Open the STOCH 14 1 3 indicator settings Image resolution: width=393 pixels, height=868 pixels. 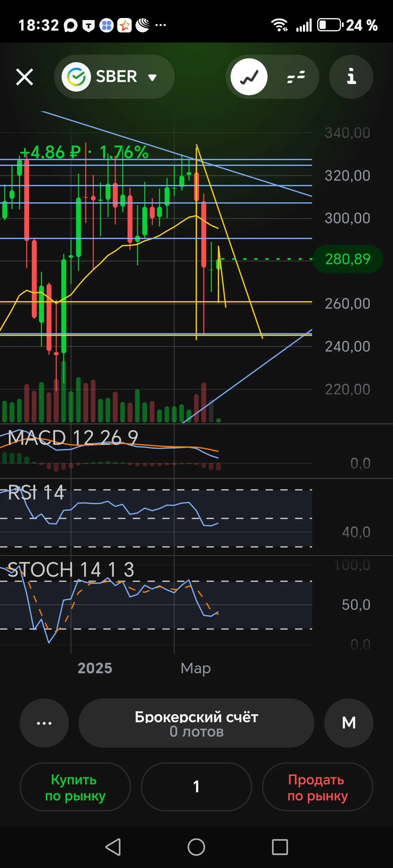click(71, 570)
